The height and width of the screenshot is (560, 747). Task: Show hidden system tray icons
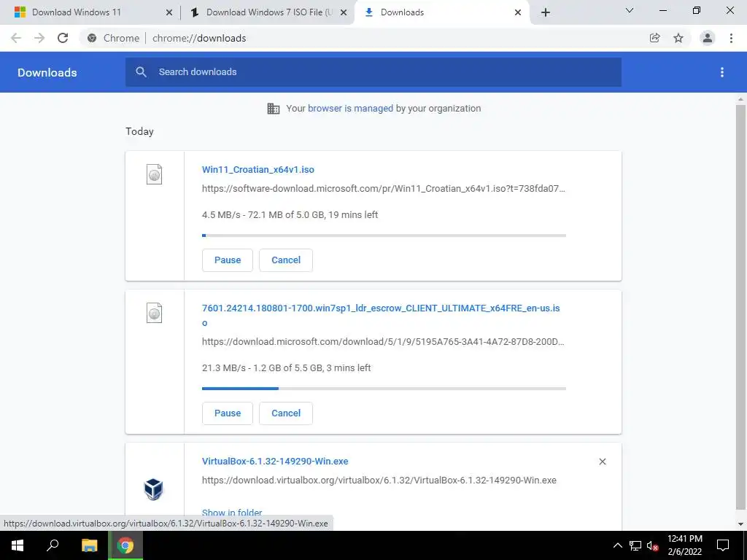pos(617,545)
